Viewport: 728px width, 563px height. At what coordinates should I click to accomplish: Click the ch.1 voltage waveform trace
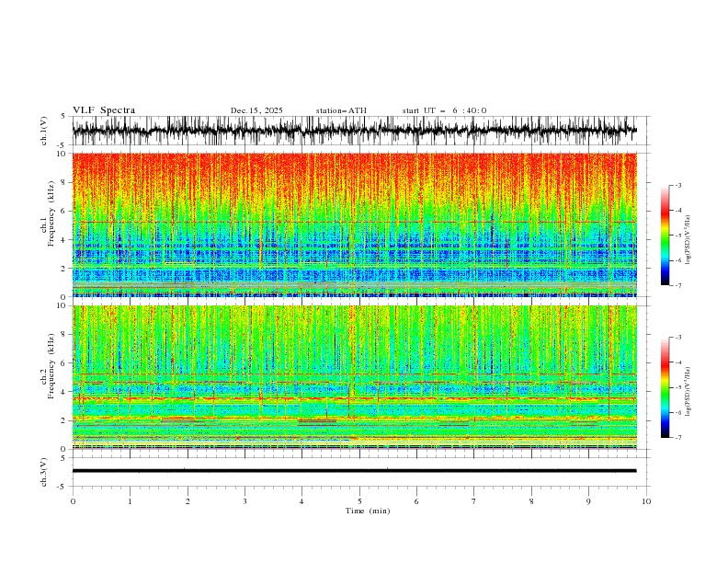[354, 131]
